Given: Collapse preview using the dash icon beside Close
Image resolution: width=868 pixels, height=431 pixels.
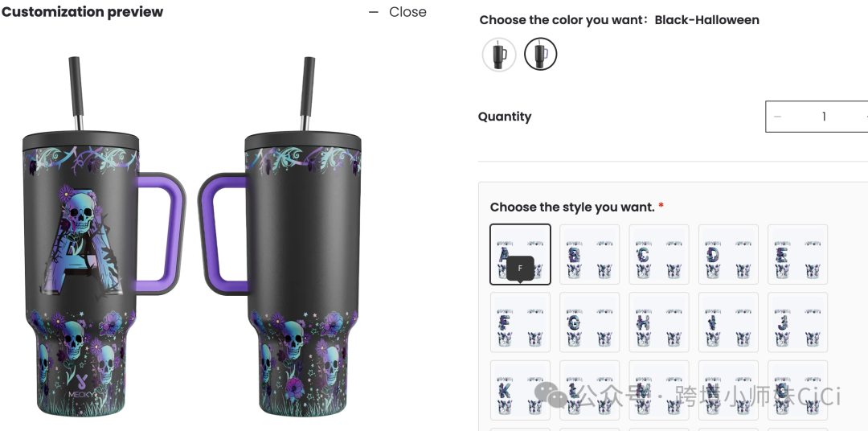Looking at the screenshot, I should tap(374, 11).
